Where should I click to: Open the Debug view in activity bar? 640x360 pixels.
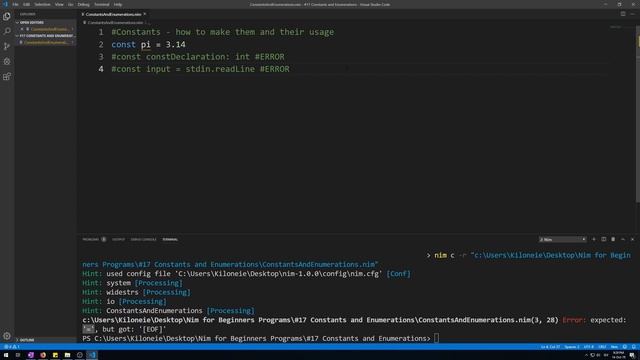coord(7,61)
